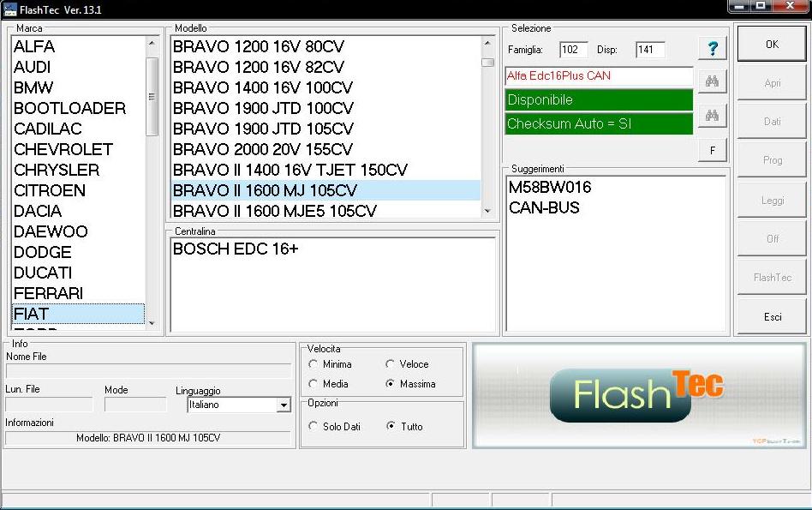Open the Linguaggio dropdown showing Italiano
This screenshot has width=812, height=510.
[x=284, y=405]
